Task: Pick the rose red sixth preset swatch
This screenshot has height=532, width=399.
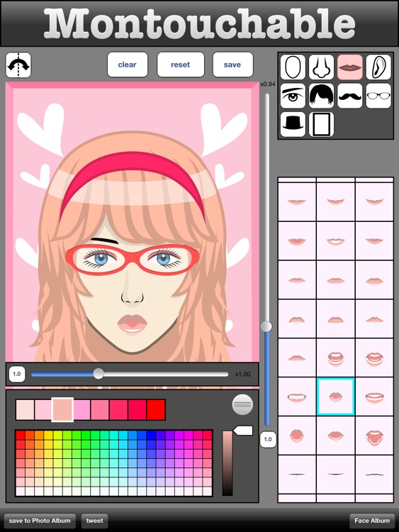Action: click(x=118, y=410)
